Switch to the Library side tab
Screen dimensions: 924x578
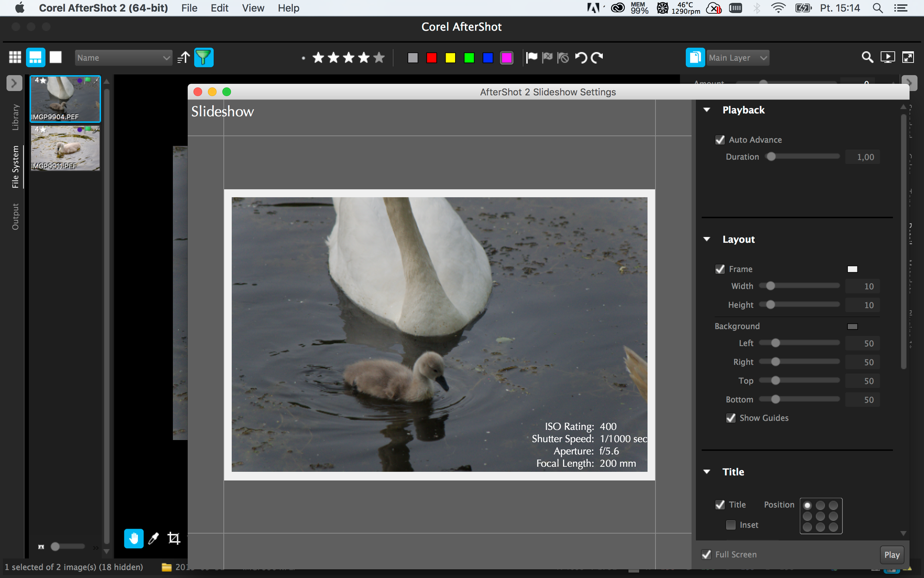[15, 117]
